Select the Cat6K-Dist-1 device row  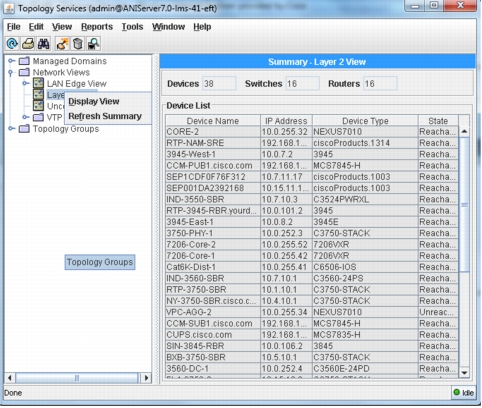coord(312,267)
